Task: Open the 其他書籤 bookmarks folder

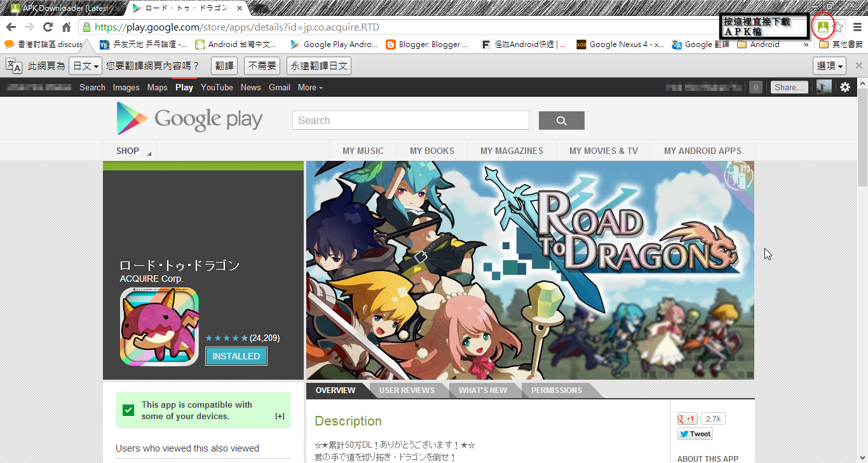Action: coord(841,45)
